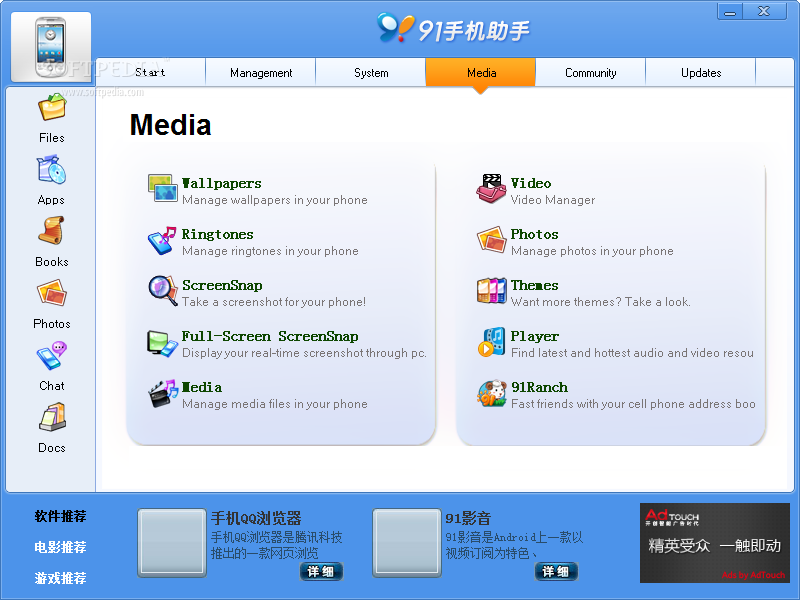Click the 91影音 title text
The height and width of the screenshot is (600, 800).
click(468, 518)
